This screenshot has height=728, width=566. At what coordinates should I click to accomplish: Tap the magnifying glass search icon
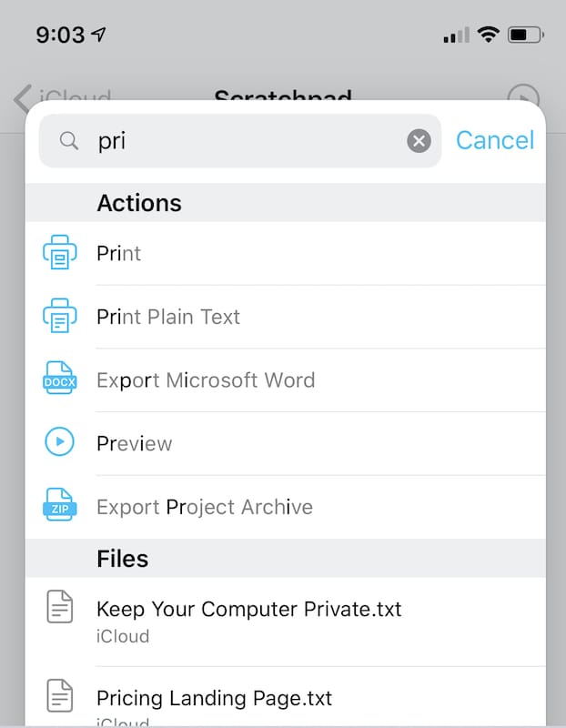[x=69, y=141]
